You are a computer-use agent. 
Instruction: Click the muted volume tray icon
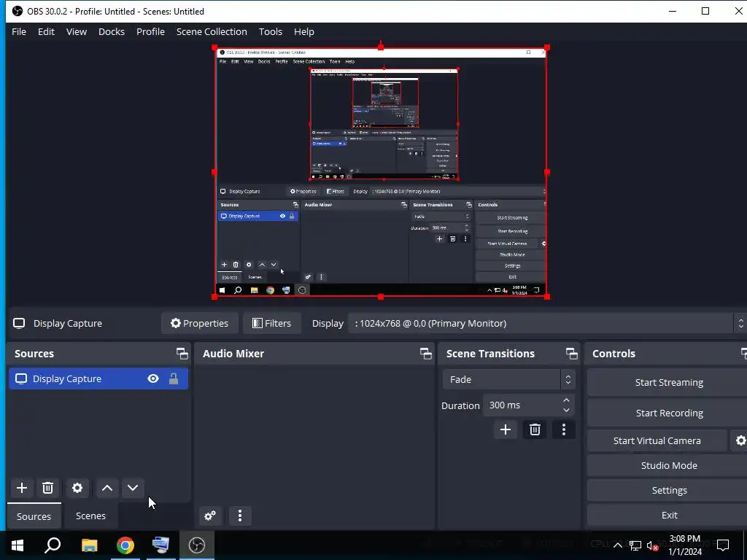click(x=653, y=545)
